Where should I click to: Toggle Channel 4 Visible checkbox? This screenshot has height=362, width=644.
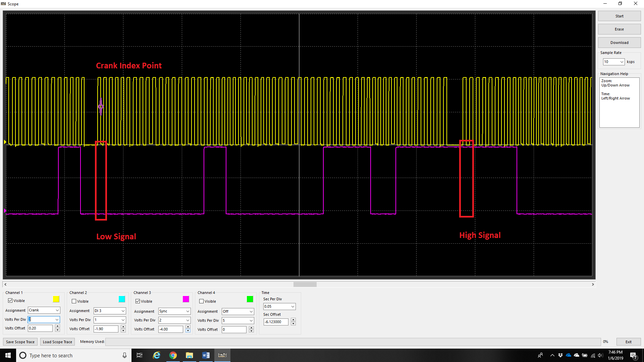click(x=202, y=301)
